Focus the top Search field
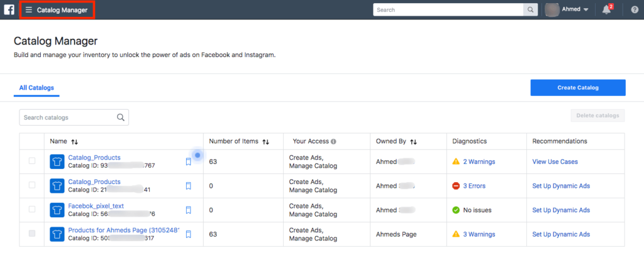 tap(448, 10)
